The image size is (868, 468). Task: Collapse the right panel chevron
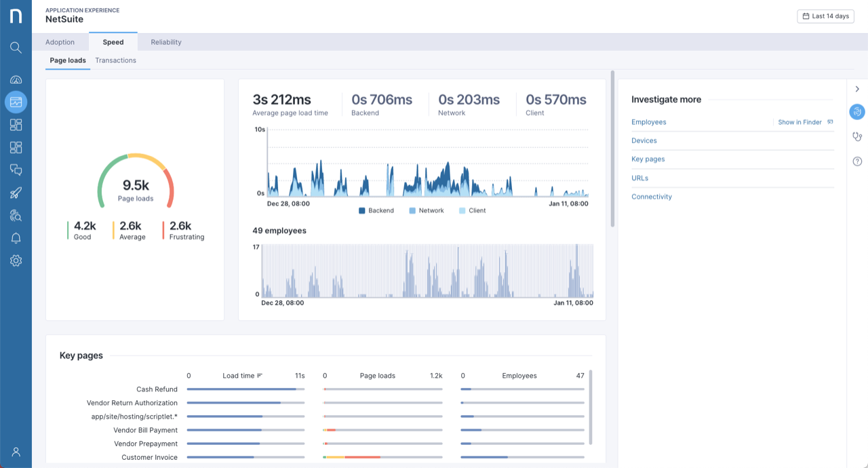pos(857,89)
